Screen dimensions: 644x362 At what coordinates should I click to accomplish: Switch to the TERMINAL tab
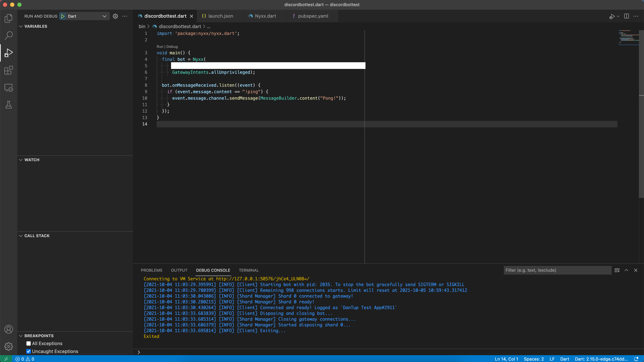(x=249, y=270)
